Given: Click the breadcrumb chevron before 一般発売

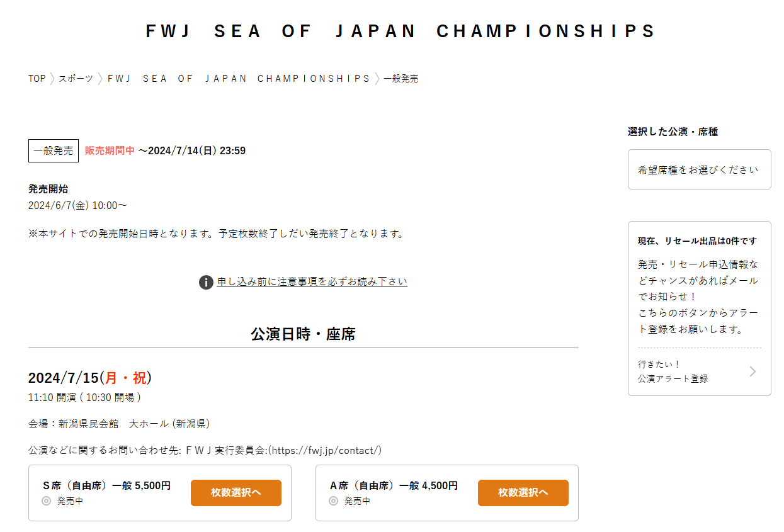Looking at the screenshot, I should pos(377,79).
